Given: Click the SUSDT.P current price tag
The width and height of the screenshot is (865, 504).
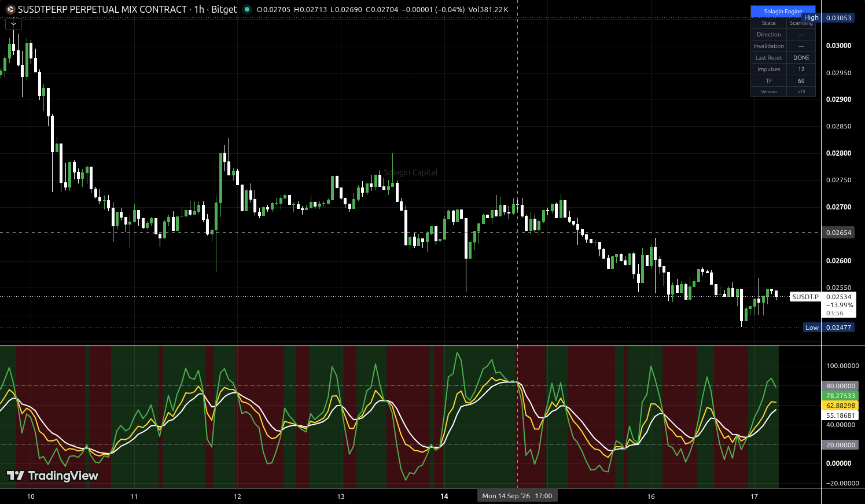Looking at the screenshot, I should (805, 297).
